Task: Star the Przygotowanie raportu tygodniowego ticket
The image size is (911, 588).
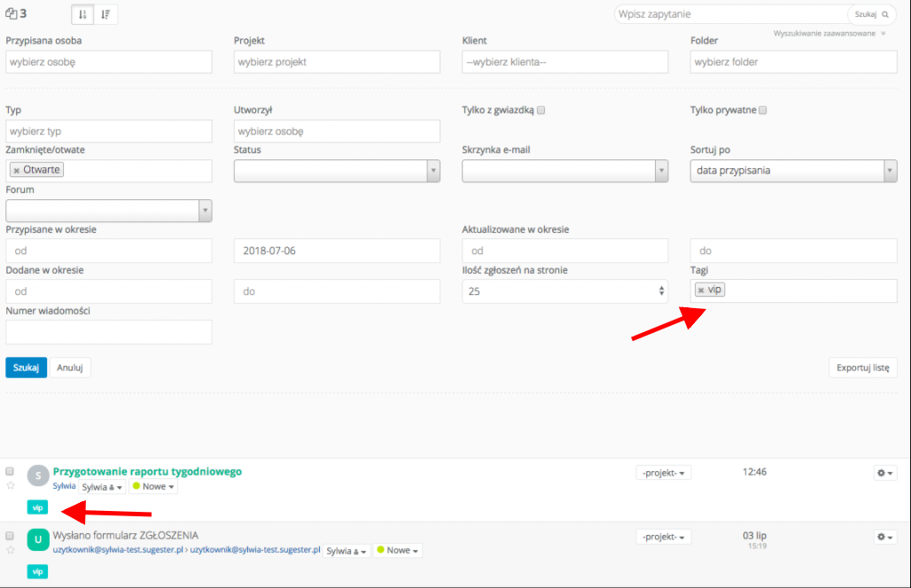Action: 11,485
